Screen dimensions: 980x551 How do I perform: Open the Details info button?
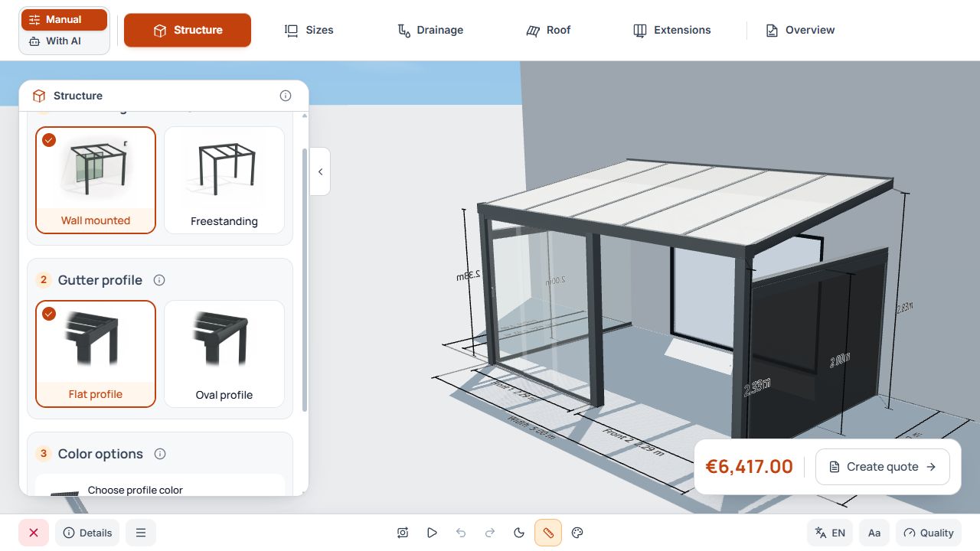tap(87, 533)
